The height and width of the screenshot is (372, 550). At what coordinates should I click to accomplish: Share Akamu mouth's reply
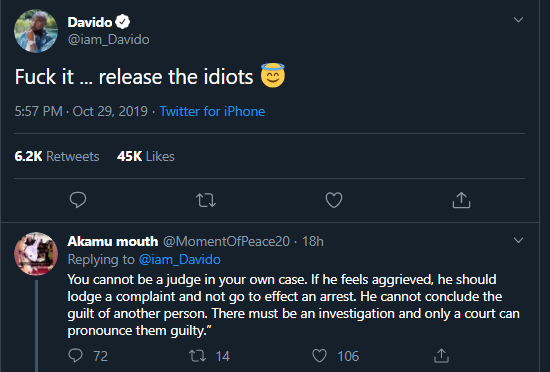click(441, 356)
